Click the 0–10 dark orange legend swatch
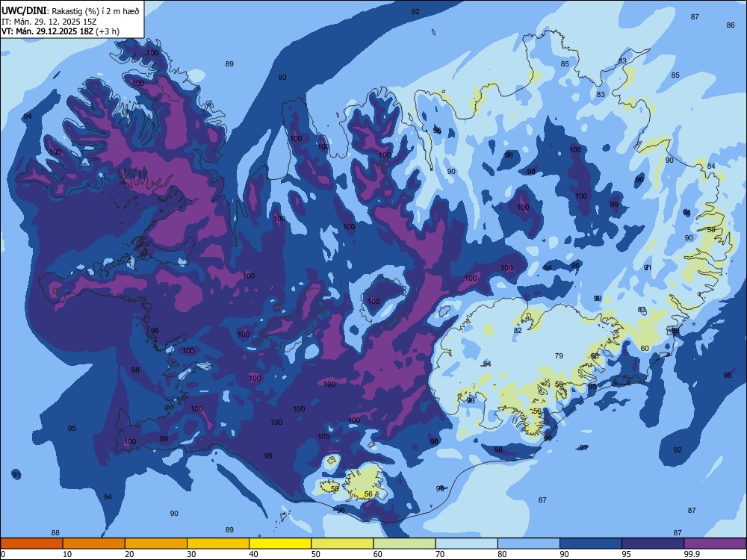Viewport: 747px width, 560px height. 31,544
